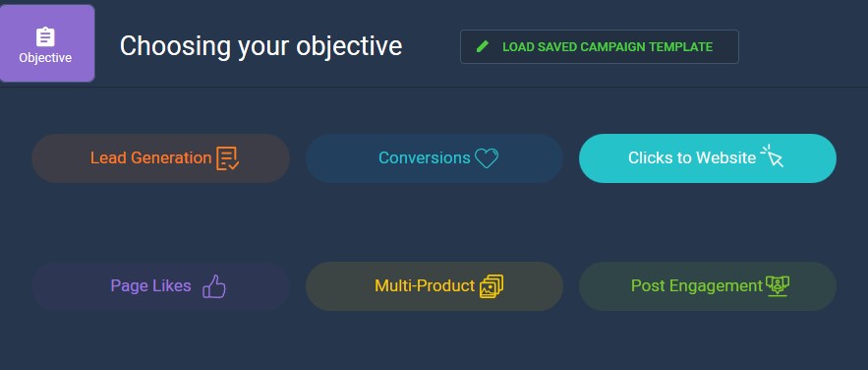868x370 pixels.
Task: Click the clipboard icon above Objective
Action: [45, 37]
